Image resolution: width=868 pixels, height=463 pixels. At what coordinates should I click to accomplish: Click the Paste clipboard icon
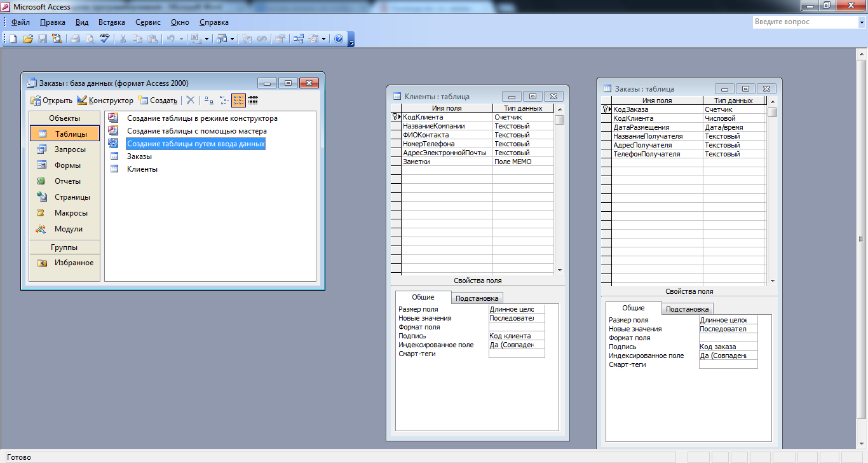coord(152,39)
